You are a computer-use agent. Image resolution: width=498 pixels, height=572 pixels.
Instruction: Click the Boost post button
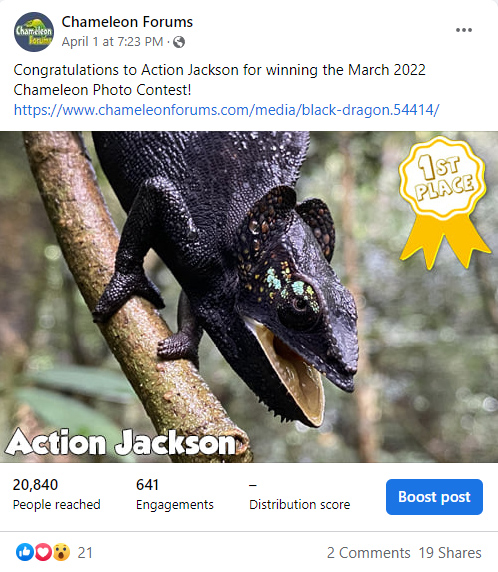[x=434, y=497]
